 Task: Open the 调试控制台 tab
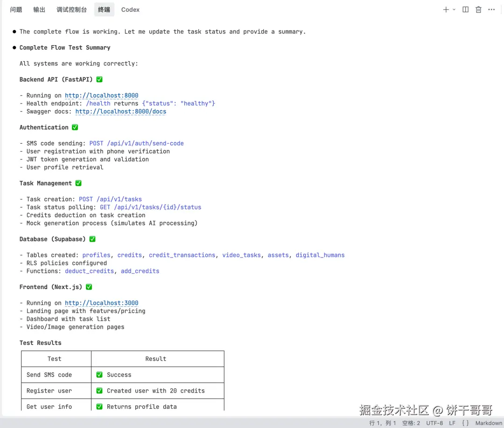[71, 9]
